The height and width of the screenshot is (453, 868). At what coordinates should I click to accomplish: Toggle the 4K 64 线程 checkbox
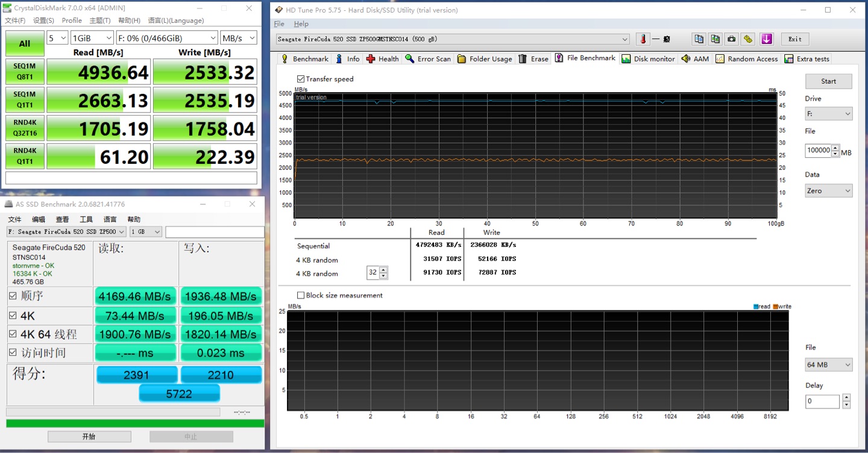click(13, 334)
